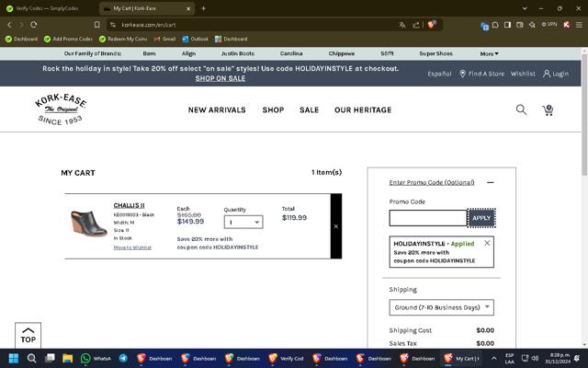Click the browser address bar URL
Image resolution: width=588 pixels, height=368 pixels.
(x=148, y=25)
